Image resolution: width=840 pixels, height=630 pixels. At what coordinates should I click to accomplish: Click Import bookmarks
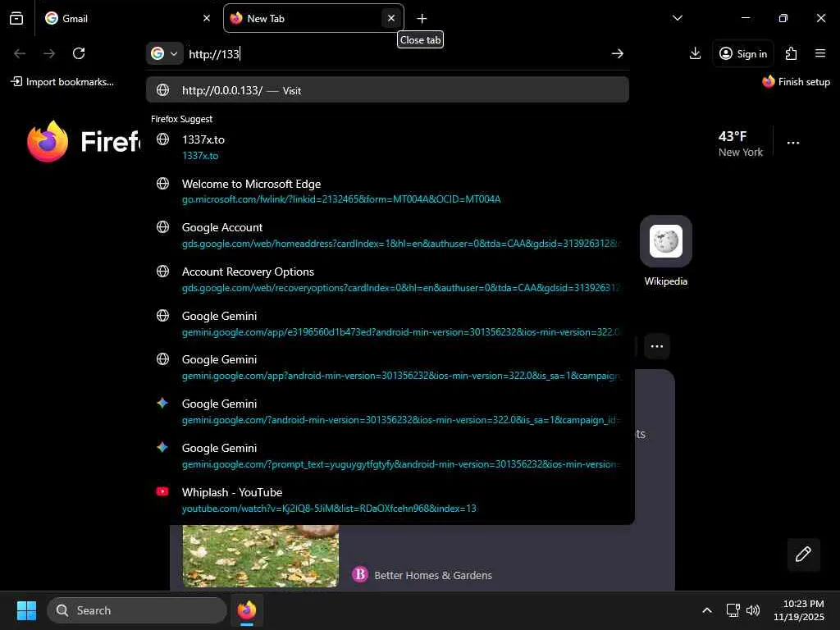pos(62,82)
